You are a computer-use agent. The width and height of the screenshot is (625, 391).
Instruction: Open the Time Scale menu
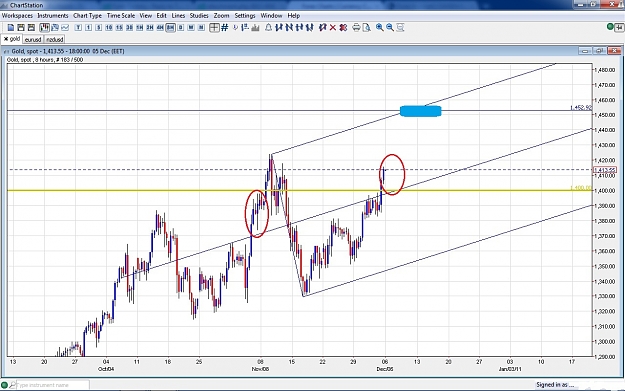(x=121, y=16)
